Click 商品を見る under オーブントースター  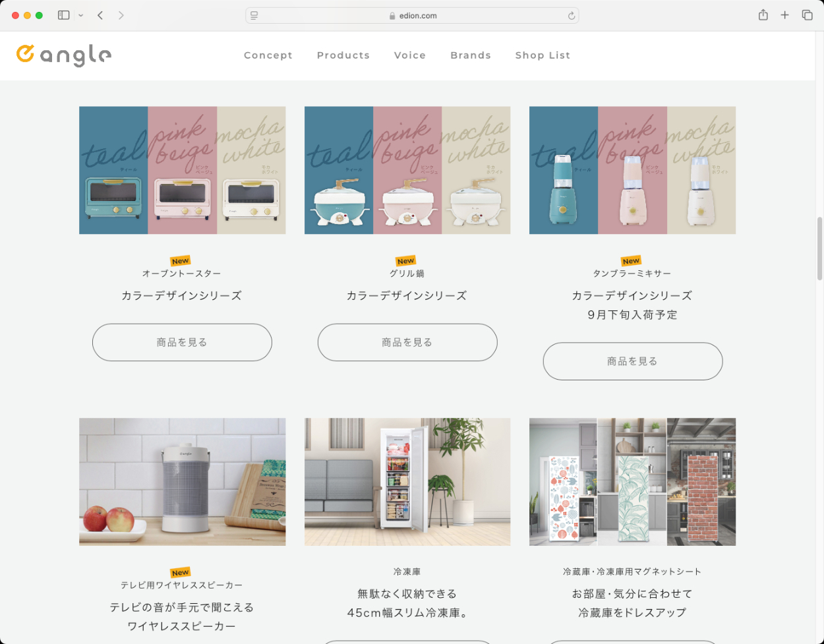(182, 342)
